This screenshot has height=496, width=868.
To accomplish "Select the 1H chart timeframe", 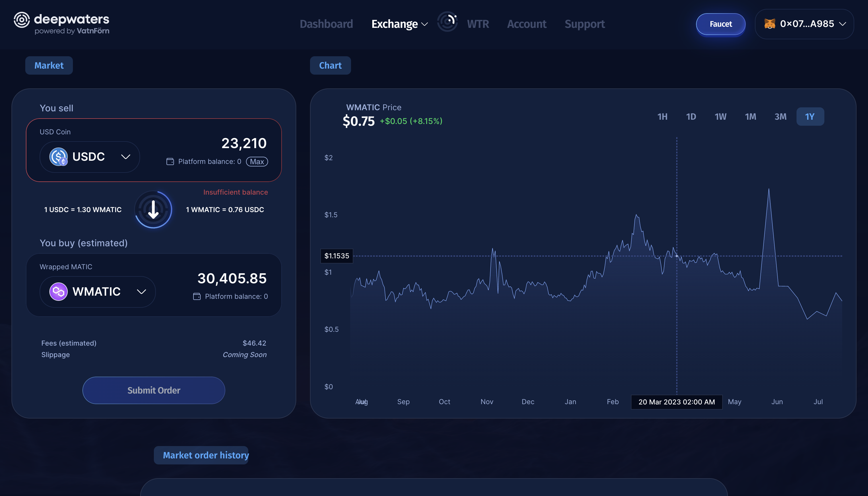I will pos(662,117).
